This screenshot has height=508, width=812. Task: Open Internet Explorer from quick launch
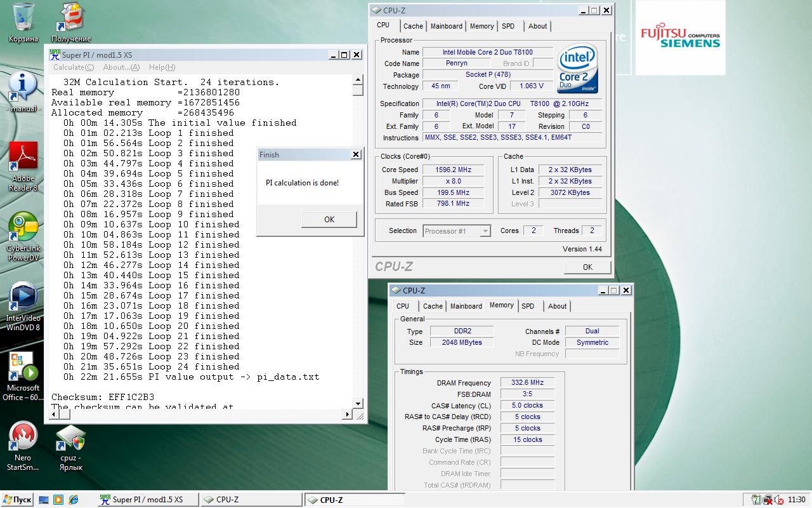point(73,500)
